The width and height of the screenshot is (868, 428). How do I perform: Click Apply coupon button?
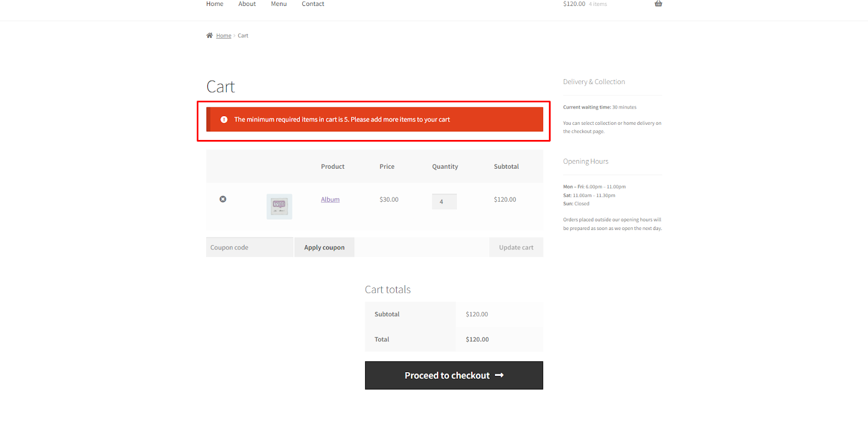coord(324,247)
